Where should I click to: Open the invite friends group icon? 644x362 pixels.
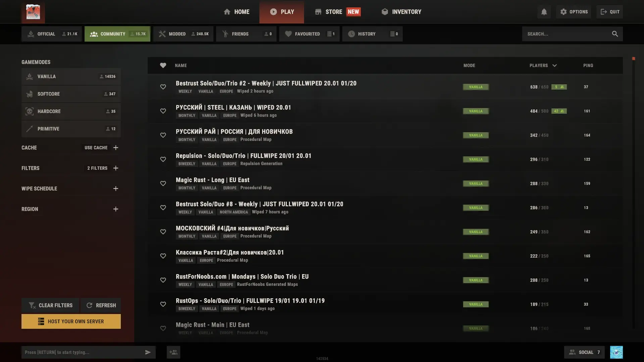point(173,352)
